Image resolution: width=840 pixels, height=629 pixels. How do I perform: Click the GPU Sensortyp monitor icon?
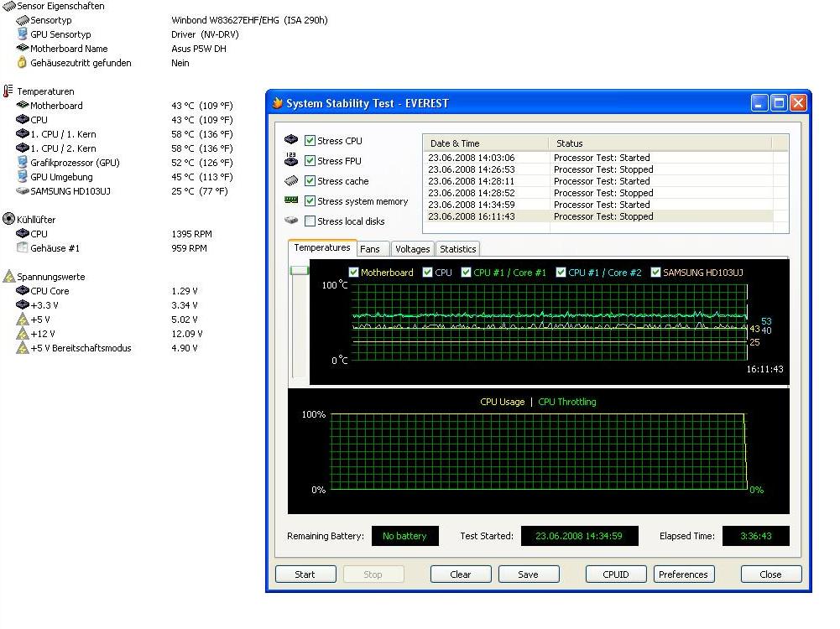[23, 34]
